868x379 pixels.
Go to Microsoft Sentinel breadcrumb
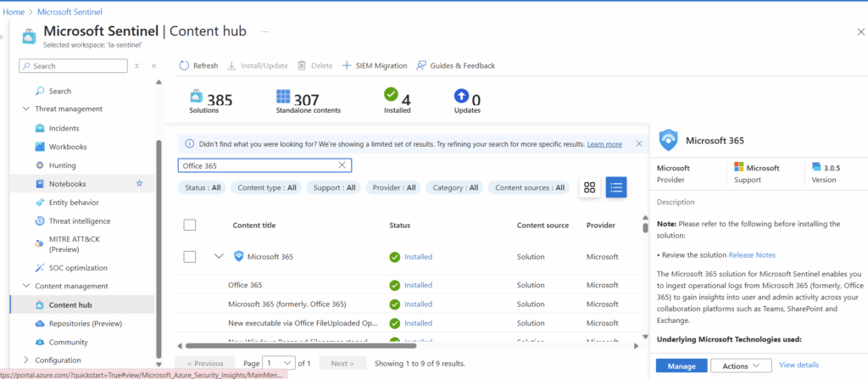[70, 12]
